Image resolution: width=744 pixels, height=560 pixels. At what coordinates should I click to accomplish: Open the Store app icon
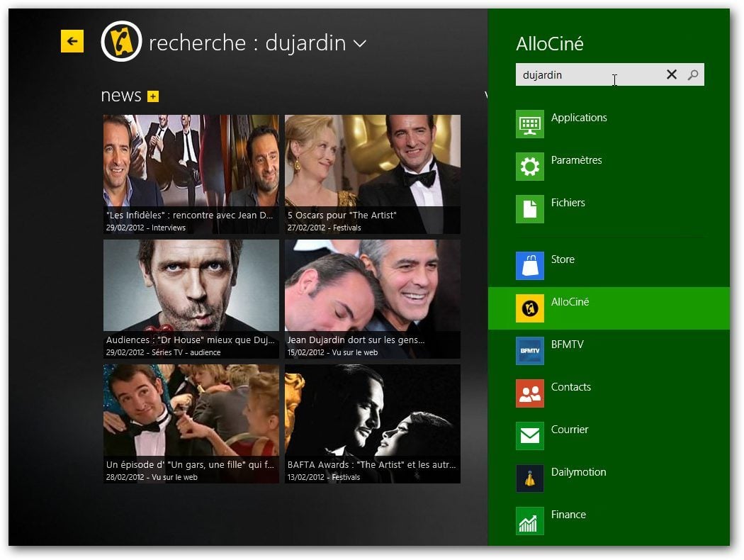coord(529,266)
